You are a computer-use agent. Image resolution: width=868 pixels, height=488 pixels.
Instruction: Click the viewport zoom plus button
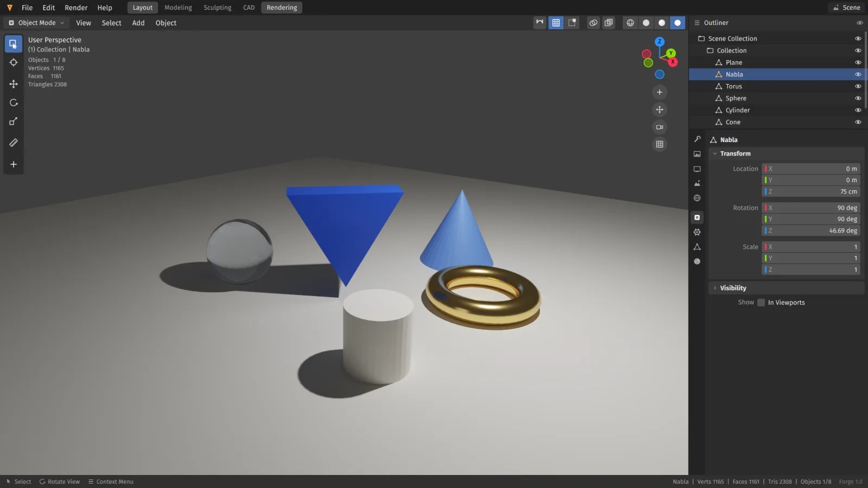point(660,92)
